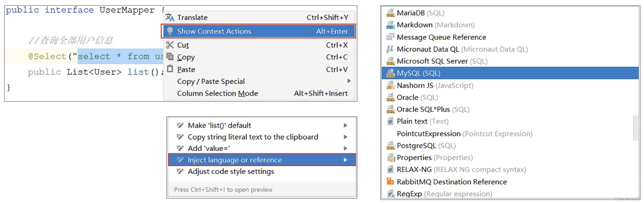
Task: Click the @Select annotation in the code
Action: point(47,56)
